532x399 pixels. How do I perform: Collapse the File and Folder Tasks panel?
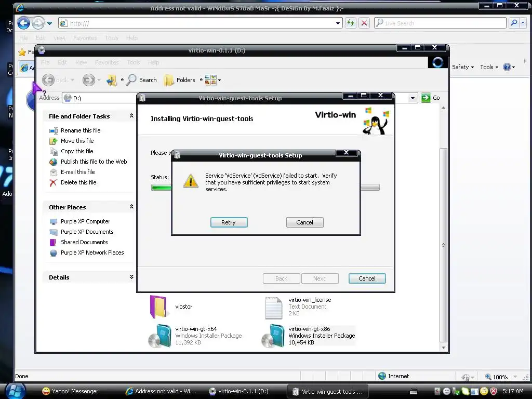tap(131, 116)
